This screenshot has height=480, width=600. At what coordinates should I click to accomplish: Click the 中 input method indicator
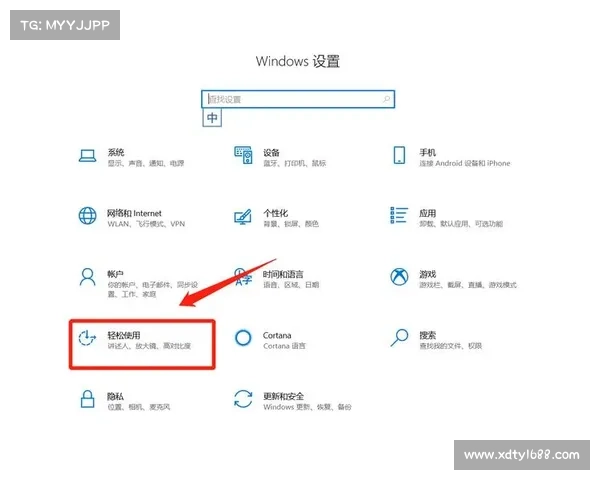click(212, 118)
